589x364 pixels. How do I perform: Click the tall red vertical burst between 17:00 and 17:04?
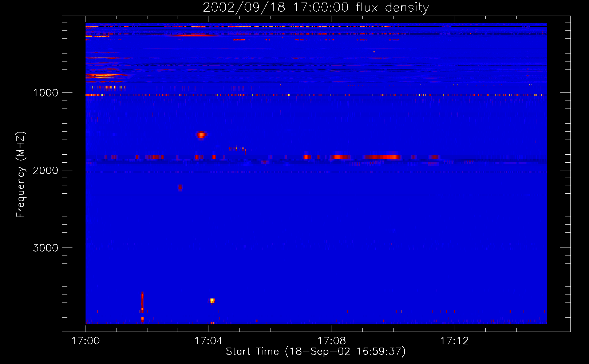click(142, 302)
